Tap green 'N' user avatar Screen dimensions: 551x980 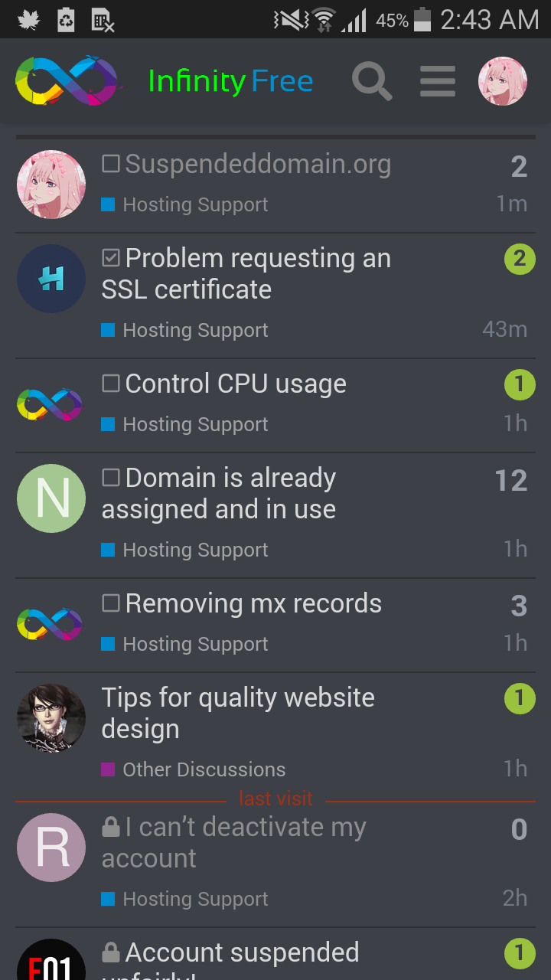pyautogui.click(x=51, y=498)
